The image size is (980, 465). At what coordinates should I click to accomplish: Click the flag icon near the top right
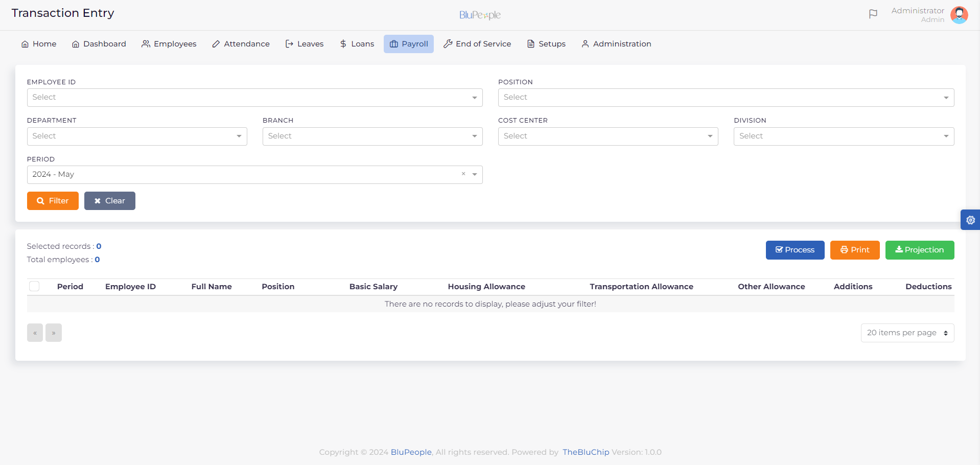click(873, 14)
